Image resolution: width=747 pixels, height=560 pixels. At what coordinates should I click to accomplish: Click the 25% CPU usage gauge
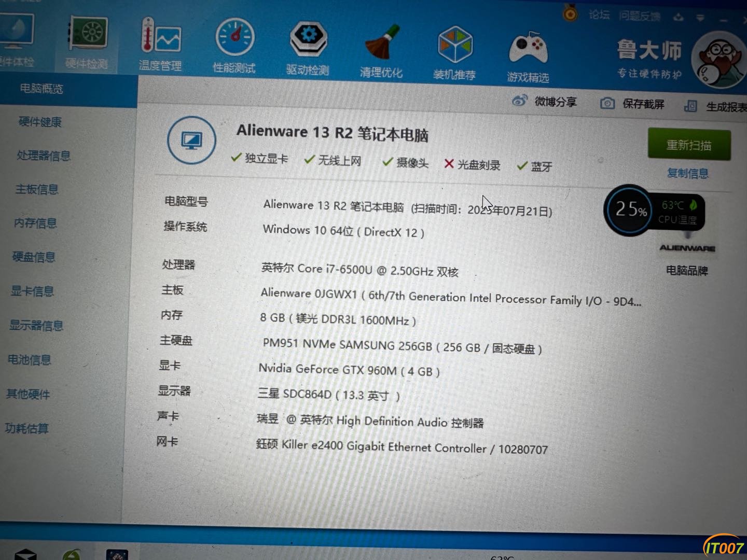[x=630, y=210]
